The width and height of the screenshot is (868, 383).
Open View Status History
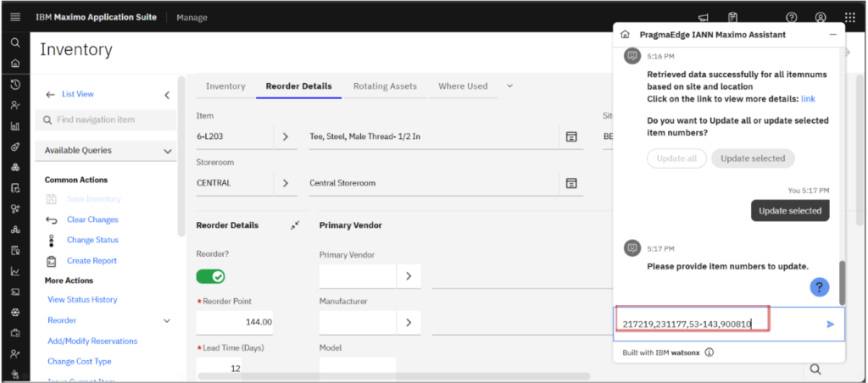tap(82, 299)
